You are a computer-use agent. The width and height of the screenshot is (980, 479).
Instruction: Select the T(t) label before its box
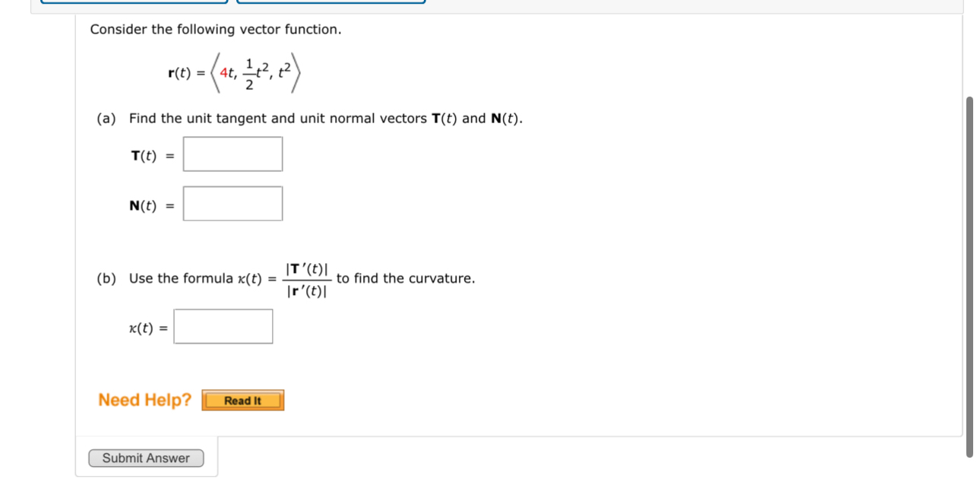point(142,154)
